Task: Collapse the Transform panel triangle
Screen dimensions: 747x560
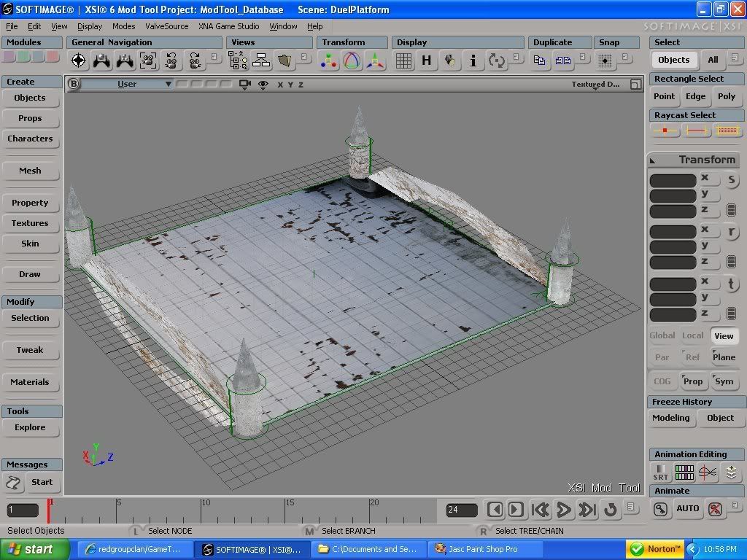Action: click(653, 160)
